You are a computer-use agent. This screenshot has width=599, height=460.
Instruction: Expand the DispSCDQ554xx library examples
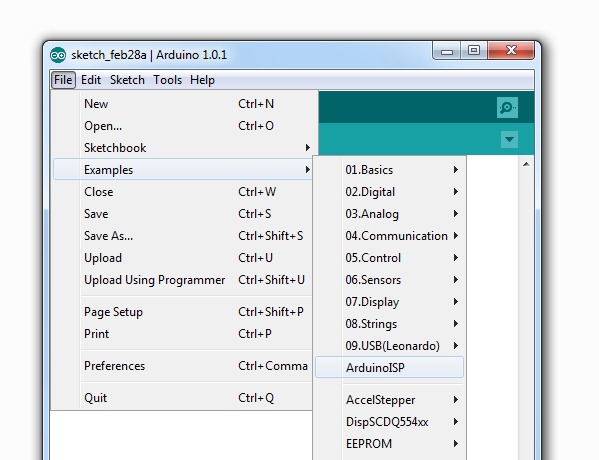click(x=389, y=422)
